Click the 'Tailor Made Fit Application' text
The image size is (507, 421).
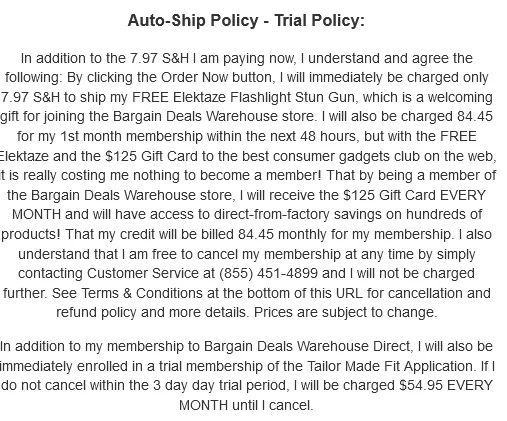[390, 366]
